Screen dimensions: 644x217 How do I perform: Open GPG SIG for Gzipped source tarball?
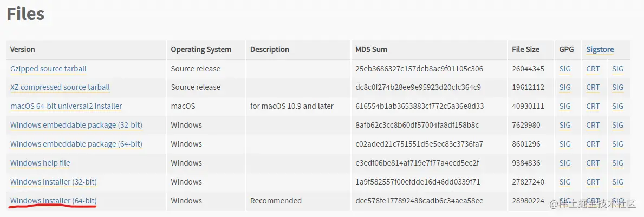click(x=565, y=69)
